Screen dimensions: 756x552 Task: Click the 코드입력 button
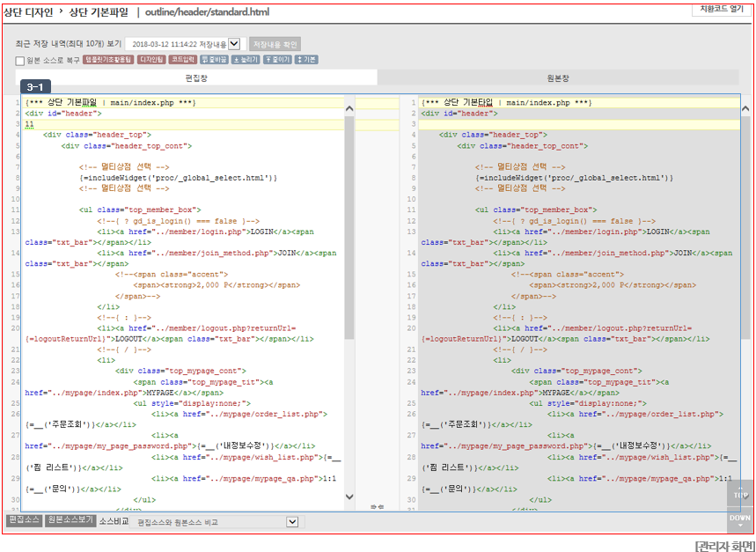183,60
